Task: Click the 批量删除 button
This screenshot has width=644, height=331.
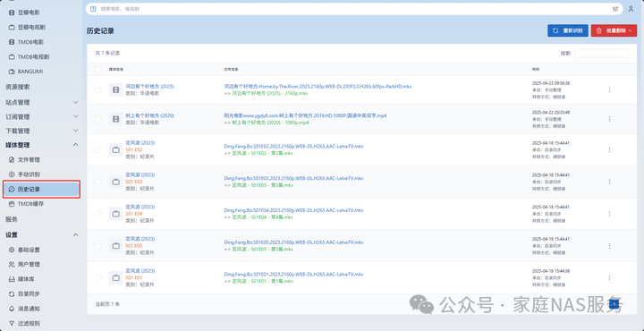Action: coord(614,30)
